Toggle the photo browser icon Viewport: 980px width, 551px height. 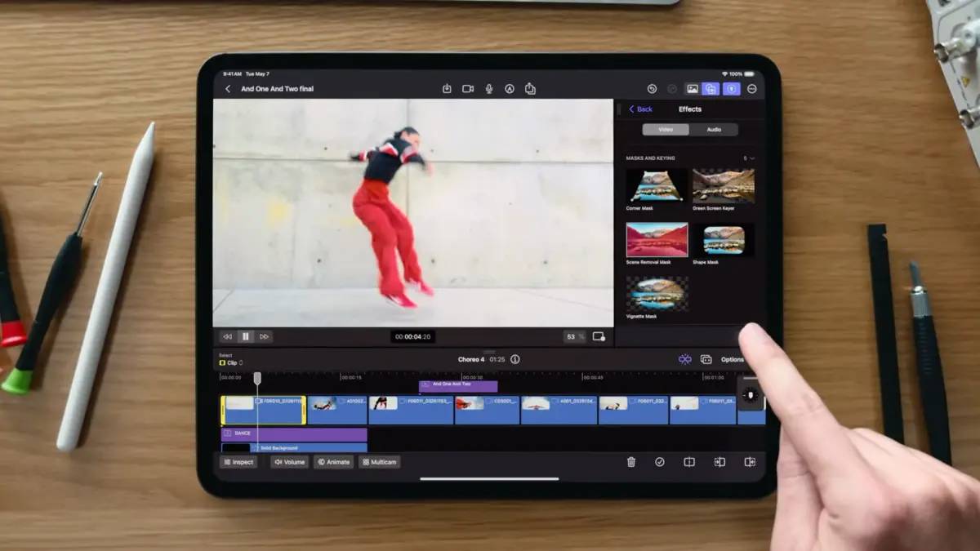pos(693,89)
